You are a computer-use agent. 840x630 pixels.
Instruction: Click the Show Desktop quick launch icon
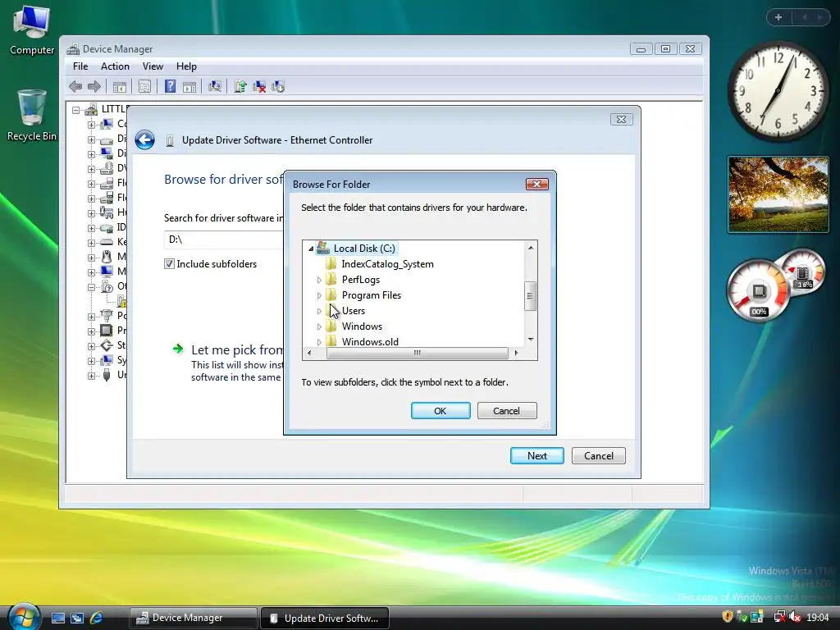(58, 618)
